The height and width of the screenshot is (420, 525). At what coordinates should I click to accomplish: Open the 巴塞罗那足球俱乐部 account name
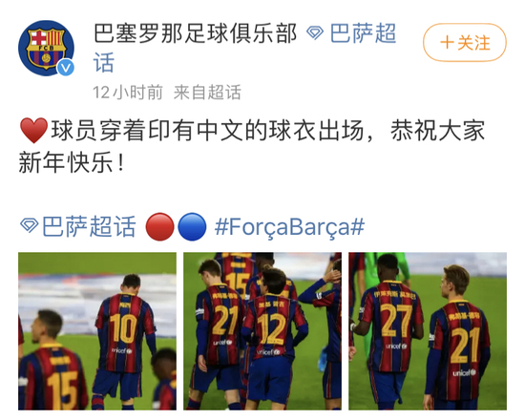click(x=195, y=33)
